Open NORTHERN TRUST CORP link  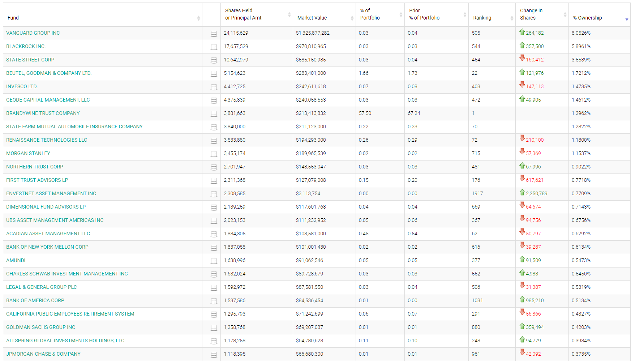[34, 167]
